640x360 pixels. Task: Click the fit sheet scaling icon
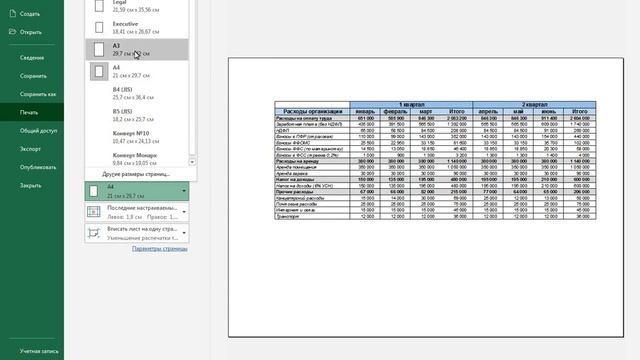pos(94,233)
